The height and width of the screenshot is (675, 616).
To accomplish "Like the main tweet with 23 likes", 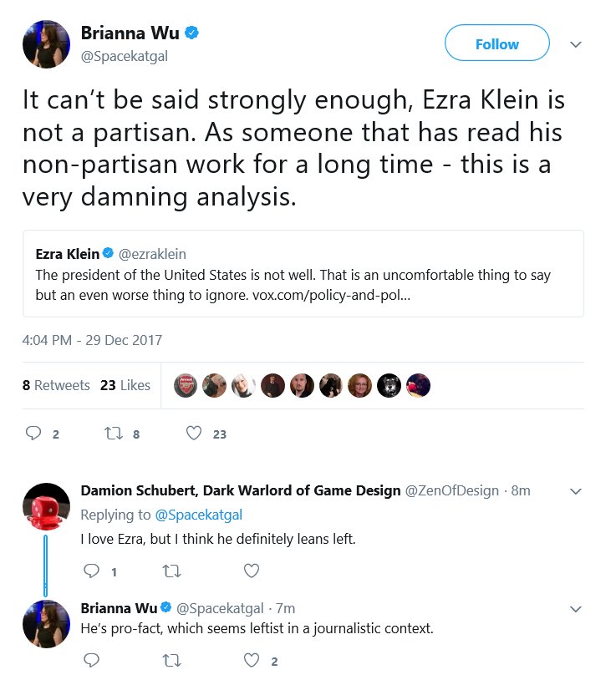I will point(194,433).
